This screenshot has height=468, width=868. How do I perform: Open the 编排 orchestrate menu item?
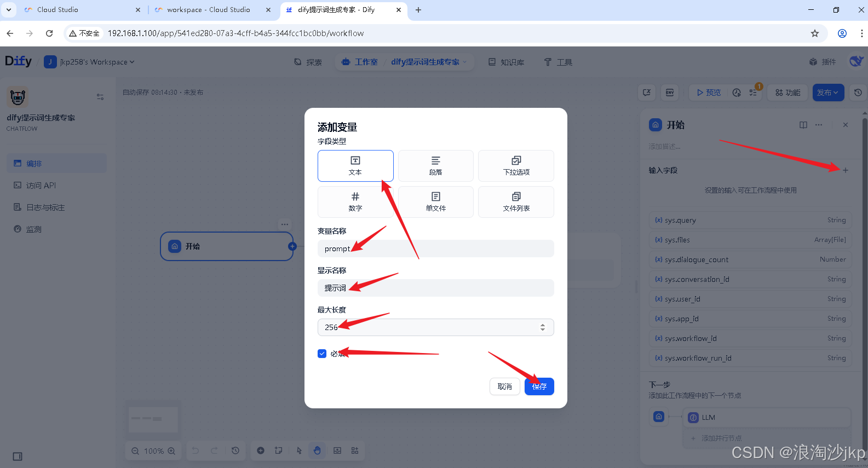point(57,164)
